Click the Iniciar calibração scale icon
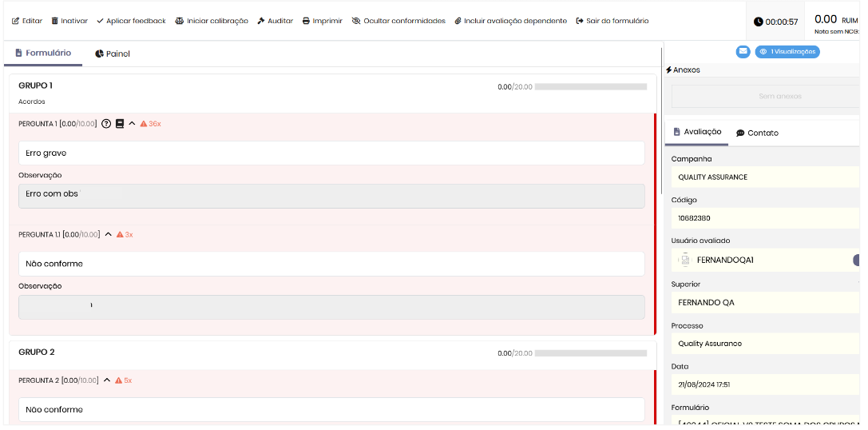This screenshot has height=430, width=868. (x=179, y=21)
